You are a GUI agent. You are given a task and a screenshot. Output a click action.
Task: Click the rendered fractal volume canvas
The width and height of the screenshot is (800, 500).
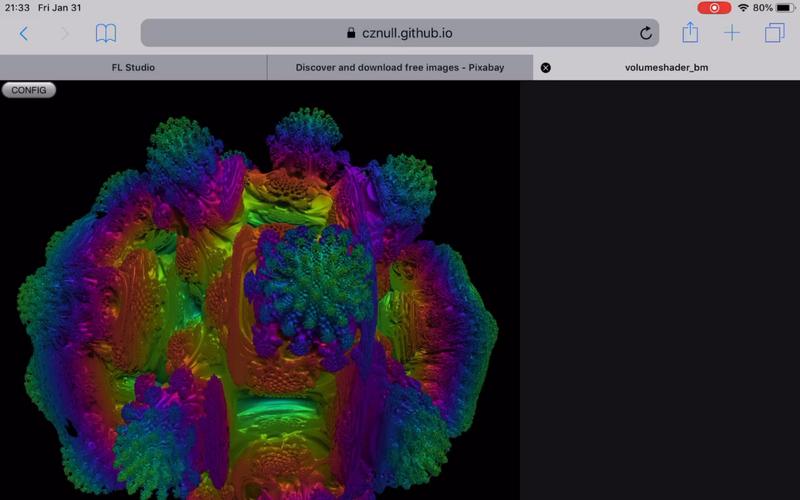(x=260, y=290)
